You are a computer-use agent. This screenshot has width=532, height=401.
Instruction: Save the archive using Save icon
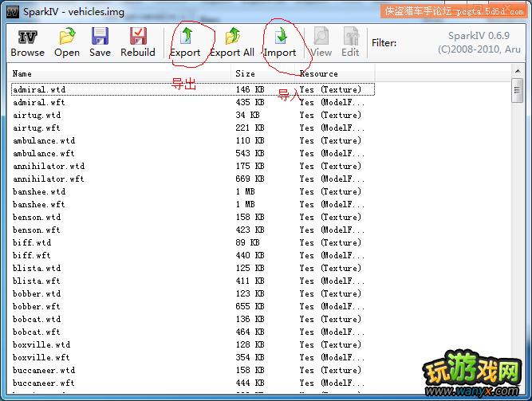point(100,36)
